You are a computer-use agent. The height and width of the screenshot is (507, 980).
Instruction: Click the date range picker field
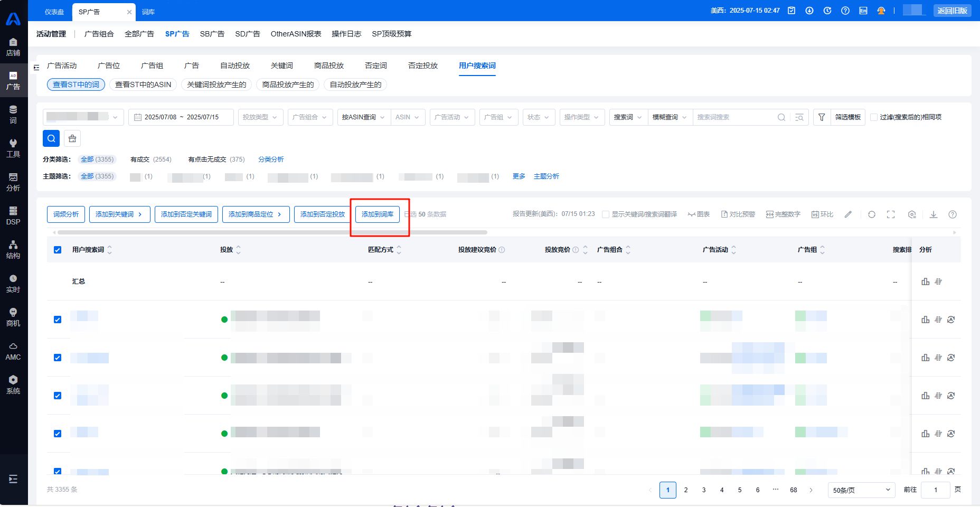(181, 117)
